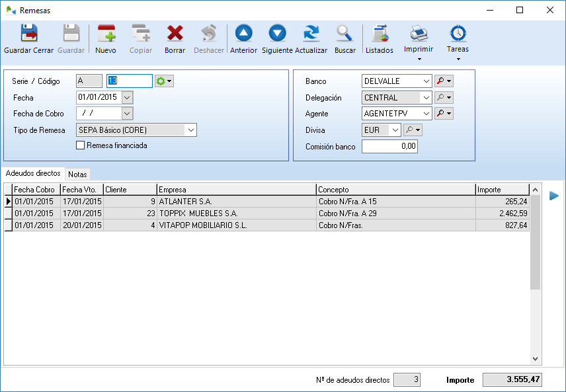Open the Tareas tasks menu
The image size is (566, 392).
tap(458, 40)
